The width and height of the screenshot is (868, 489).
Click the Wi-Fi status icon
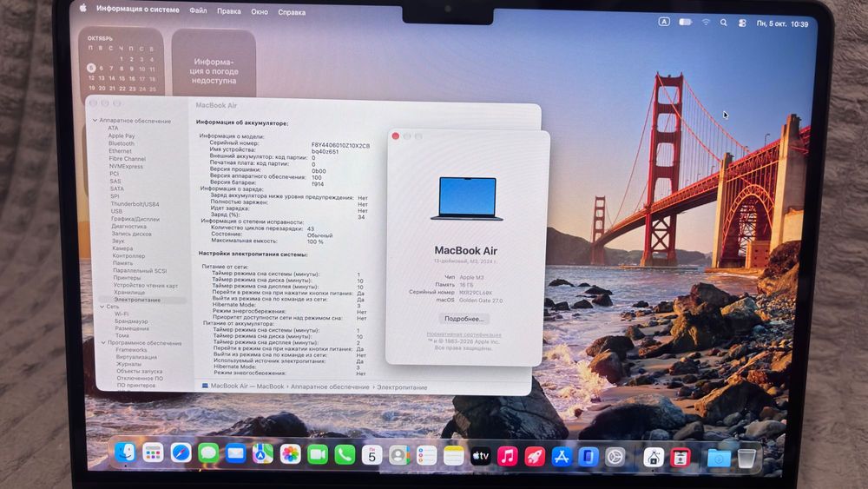pyautogui.click(x=706, y=23)
